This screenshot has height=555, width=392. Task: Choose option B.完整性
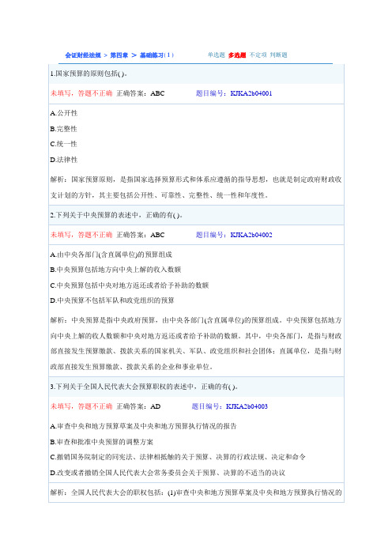coord(64,129)
